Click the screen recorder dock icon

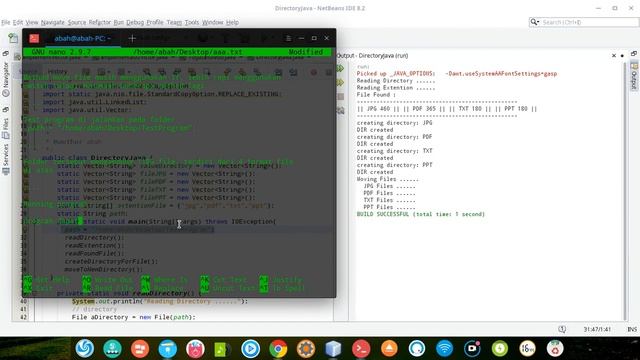point(472,349)
